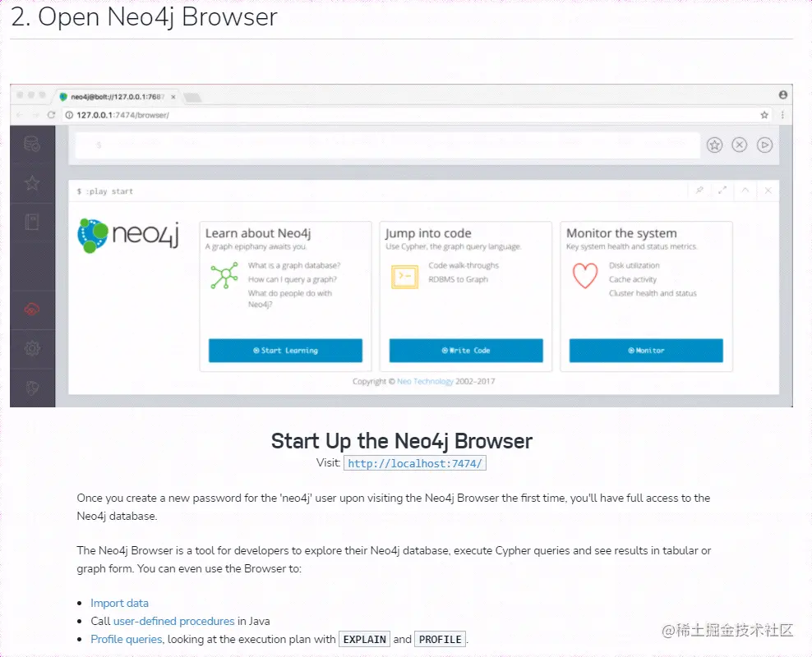Click 'How can I query a graph?' text

pos(292,279)
